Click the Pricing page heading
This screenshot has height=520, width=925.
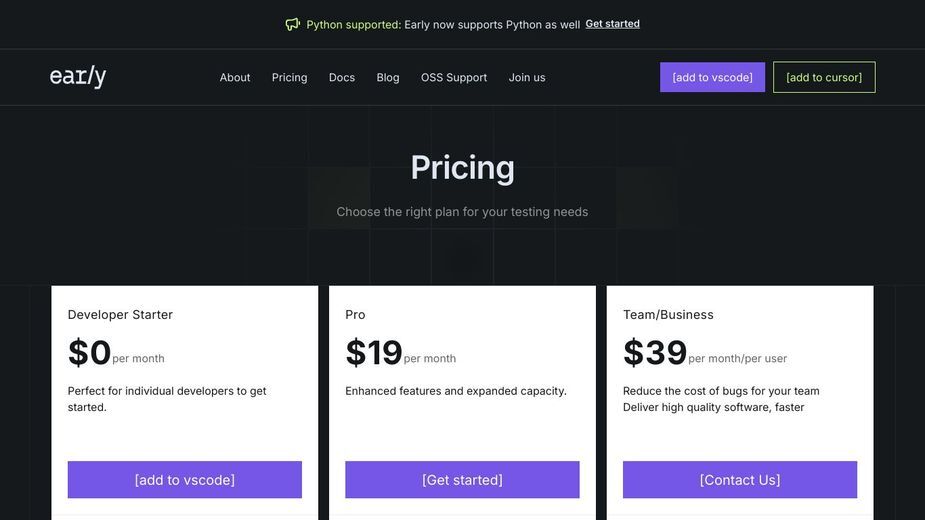(462, 168)
